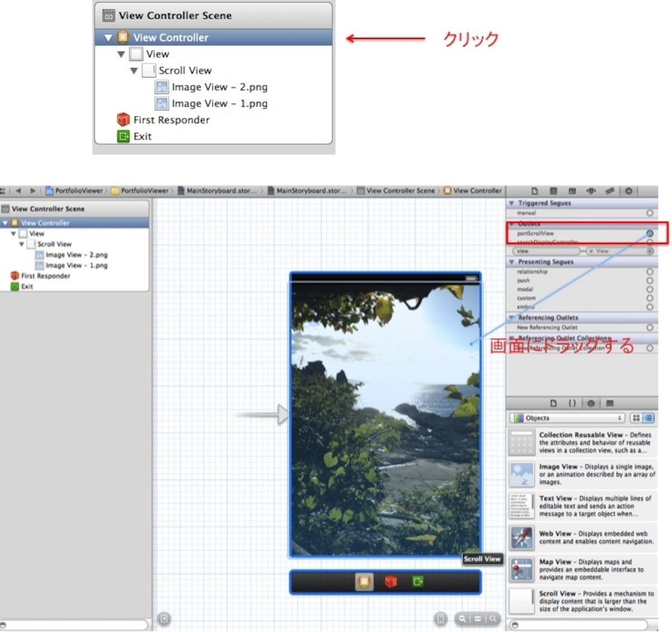Image resolution: width=672 pixels, height=632 pixels.
Task: Show the Code Snippet library
Action: [x=572, y=403]
